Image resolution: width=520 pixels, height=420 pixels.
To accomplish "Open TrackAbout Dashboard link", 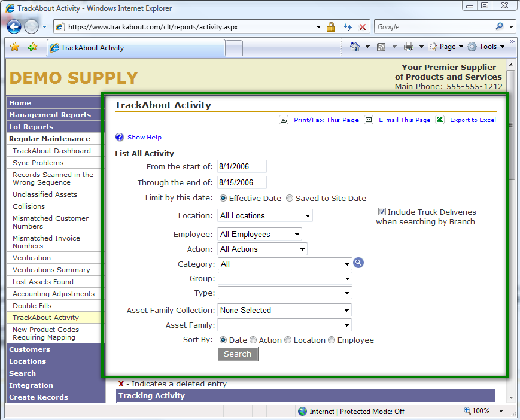I will pyautogui.click(x=51, y=151).
